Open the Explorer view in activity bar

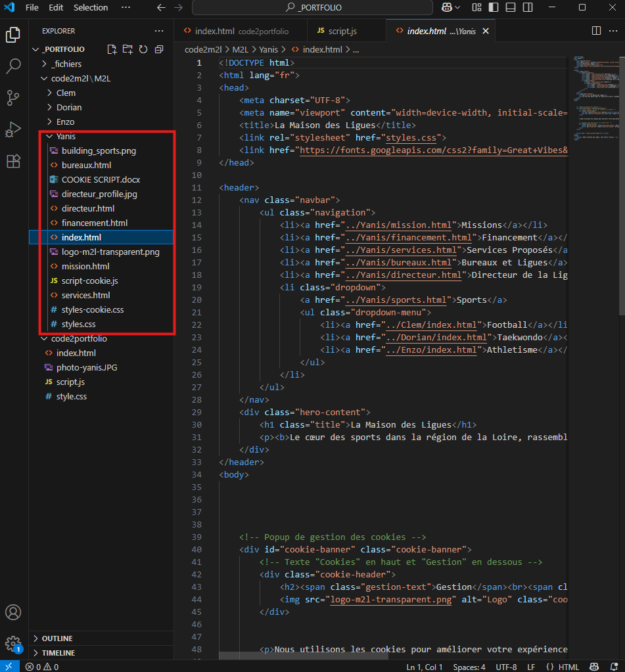13,35
